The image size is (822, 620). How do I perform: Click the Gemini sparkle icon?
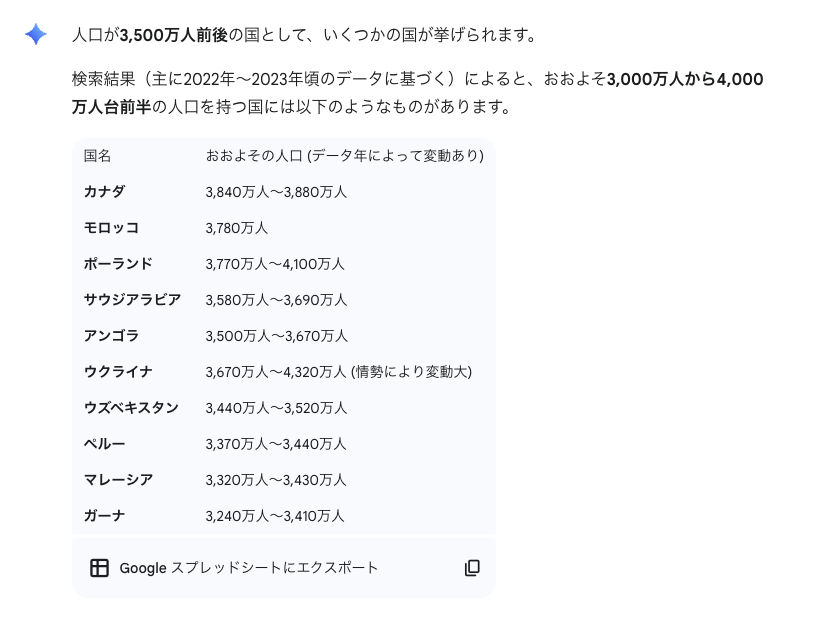[x=36, y=35]
